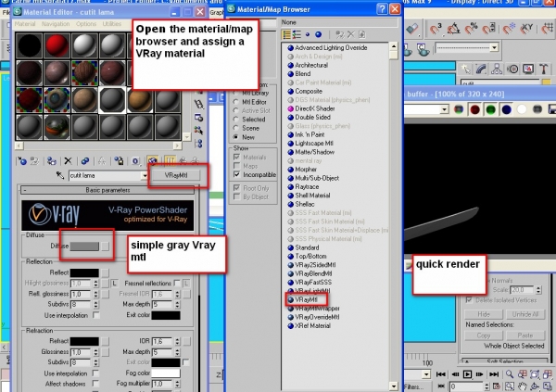Click the Diffuse gray color swatch
Image resolution: width=556 pixels, height=392 pixels.
pyautogui.click(x=84, y=247)
